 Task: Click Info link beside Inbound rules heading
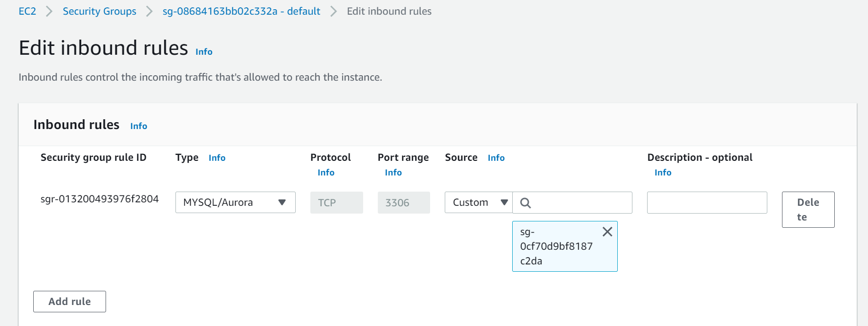pos(138,126)
